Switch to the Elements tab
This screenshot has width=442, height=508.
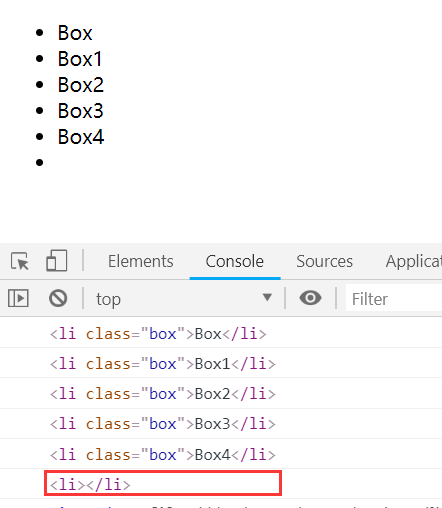pyautogui.click(x=141, y=261)
